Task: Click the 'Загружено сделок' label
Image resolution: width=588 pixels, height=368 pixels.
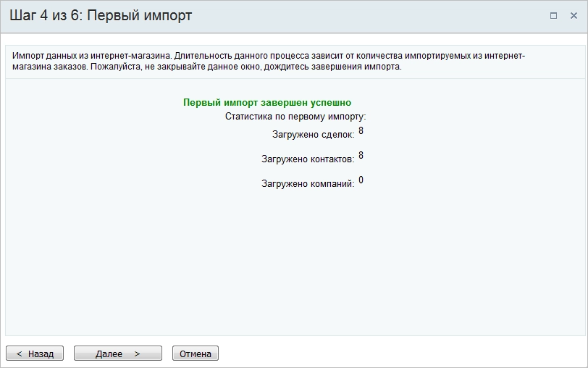Action: click(313, 135)
